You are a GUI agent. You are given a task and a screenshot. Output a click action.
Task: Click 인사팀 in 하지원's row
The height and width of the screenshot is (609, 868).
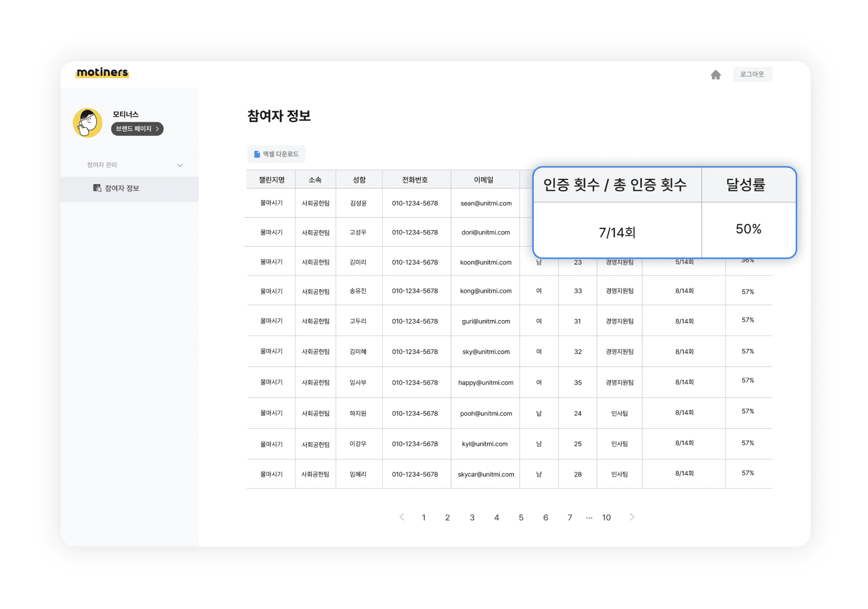click(619, 414)
